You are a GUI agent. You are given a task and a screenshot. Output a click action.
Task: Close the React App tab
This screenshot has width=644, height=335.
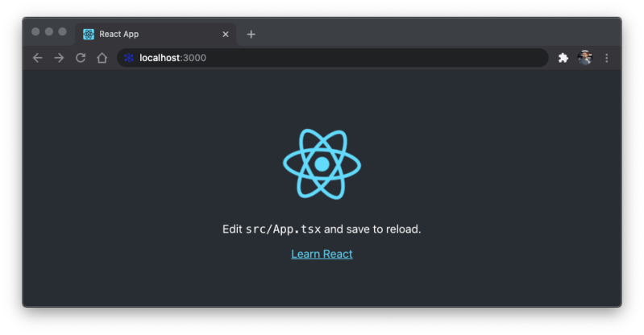[x=226, y=35]
